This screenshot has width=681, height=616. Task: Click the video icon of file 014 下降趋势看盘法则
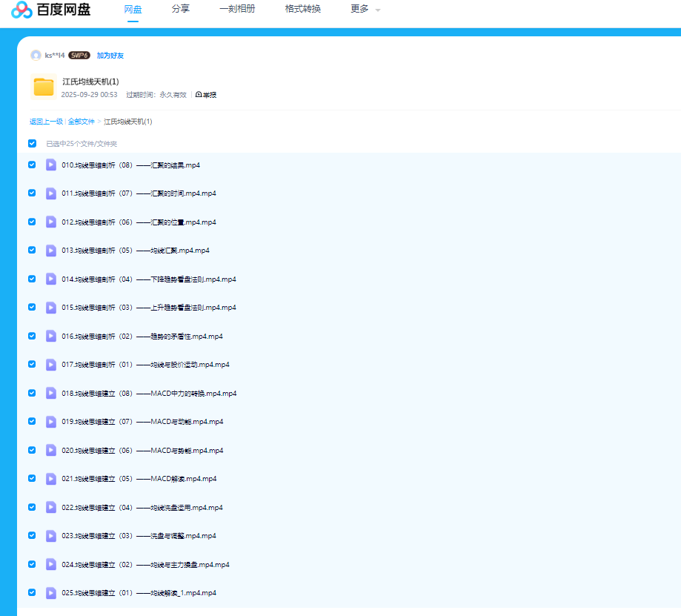(x=51, y=279)
